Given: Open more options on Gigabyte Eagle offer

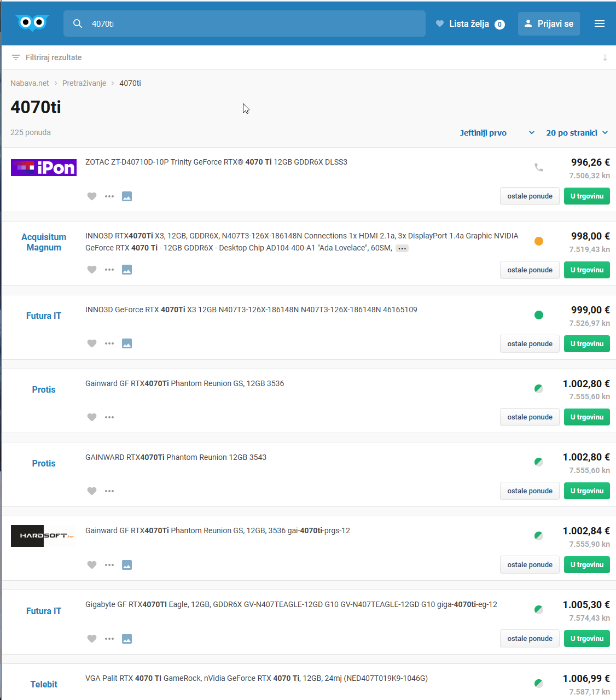Looking at the screenshot, I should click(x=109, y=639).
